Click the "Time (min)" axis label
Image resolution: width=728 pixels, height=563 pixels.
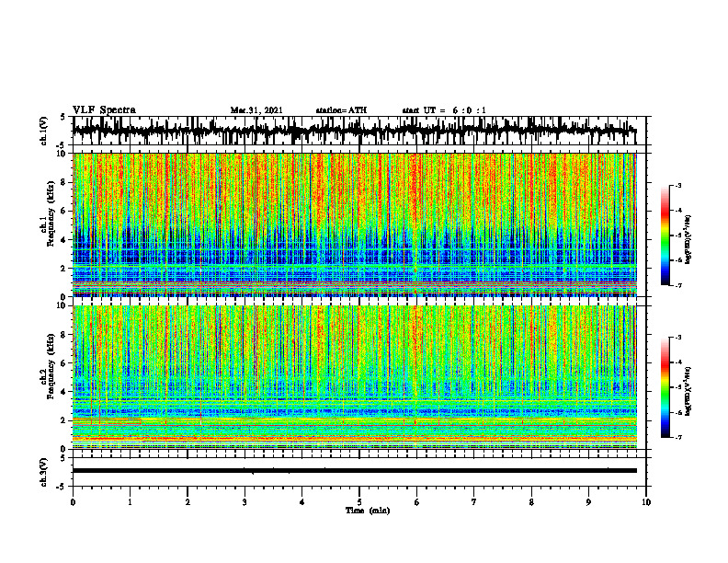[x=368, y=511]
